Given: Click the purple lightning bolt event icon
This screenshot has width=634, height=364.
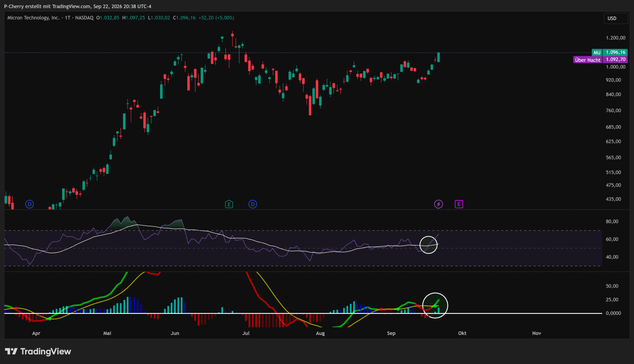Looking at the screenshot, I should [438, 204].
